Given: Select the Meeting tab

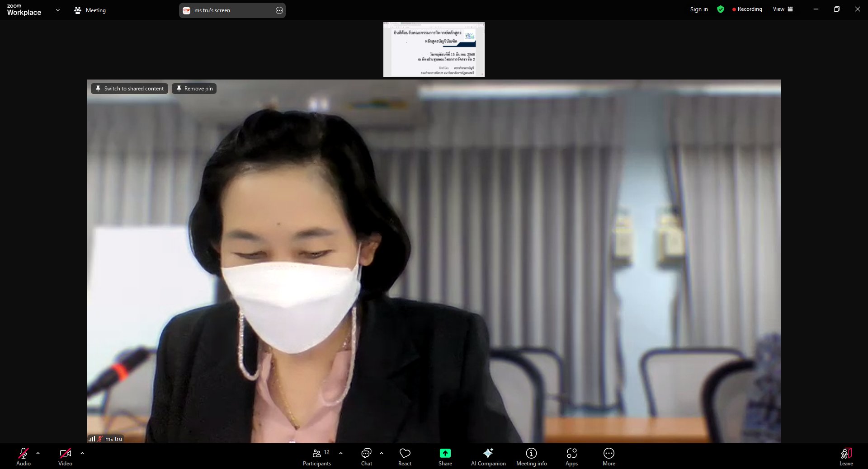Looking at the screenshot, I should click(90, 10).
